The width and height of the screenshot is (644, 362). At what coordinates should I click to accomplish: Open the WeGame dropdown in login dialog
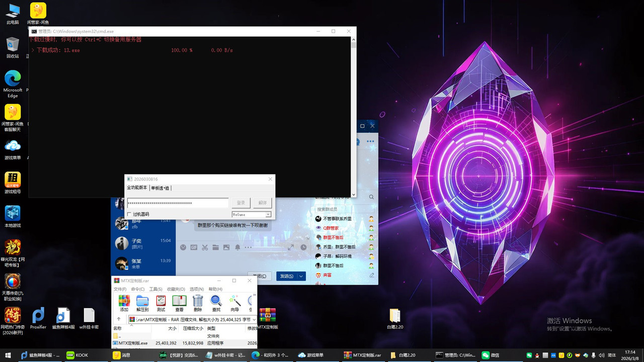click(x=268, y=214)
